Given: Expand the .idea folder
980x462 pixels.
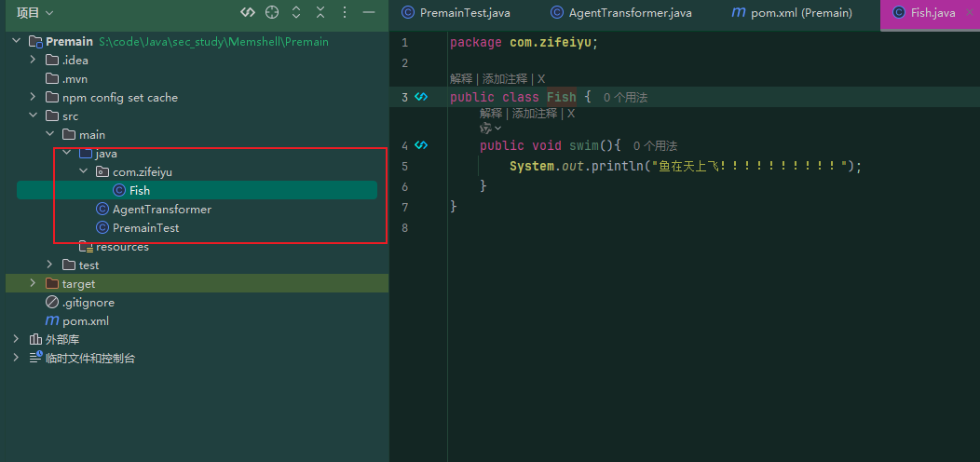Looking at the screenshot, I should pyautogui.click(x=34, y=60).
